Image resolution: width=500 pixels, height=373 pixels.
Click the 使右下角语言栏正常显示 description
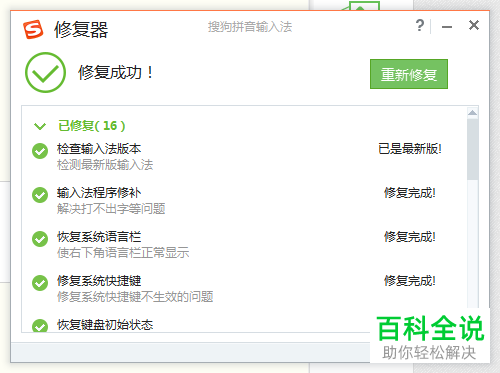click(123, 253)
